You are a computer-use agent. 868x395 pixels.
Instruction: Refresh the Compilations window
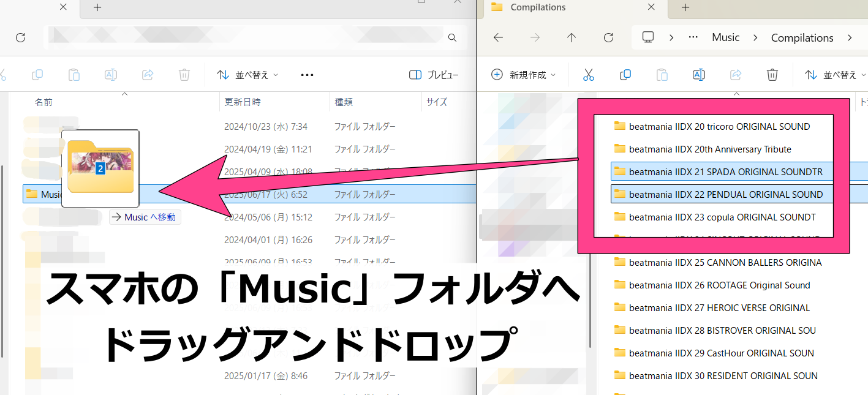[608, 37]
